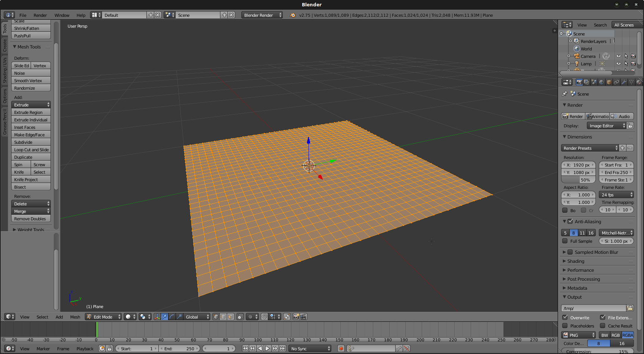Enable the Full Sample checkbox
Image resolution: width=644 pixels, height=354 pixels.
coord(565,241)
